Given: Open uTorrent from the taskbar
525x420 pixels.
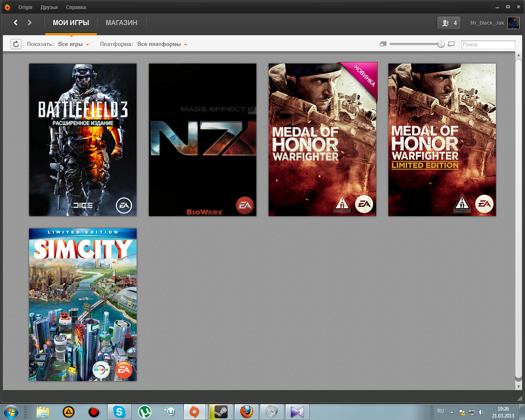Looking at the screenshot, I should pos(145,412).
